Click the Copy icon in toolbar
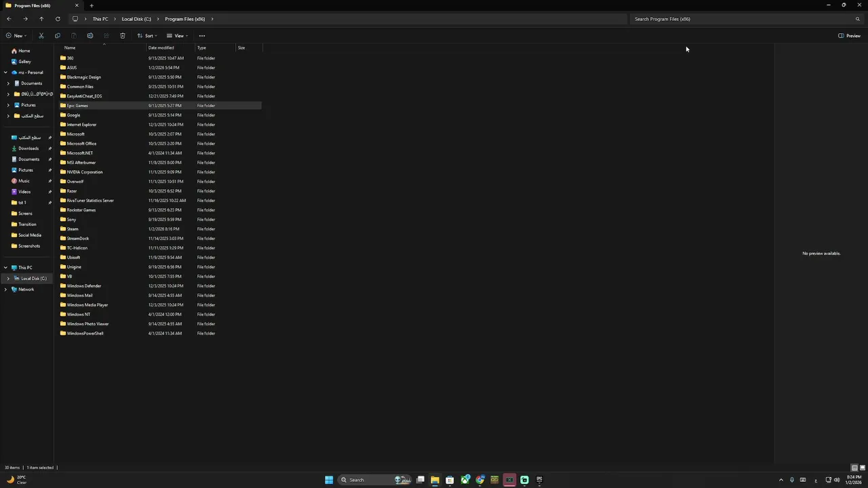868x488 pixels. [x=58, y=36]
